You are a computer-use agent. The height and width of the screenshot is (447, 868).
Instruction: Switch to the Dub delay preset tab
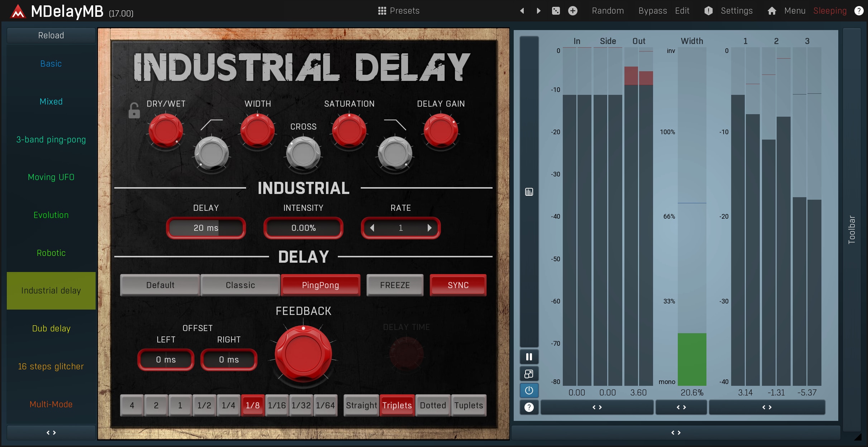pos(51,328)
